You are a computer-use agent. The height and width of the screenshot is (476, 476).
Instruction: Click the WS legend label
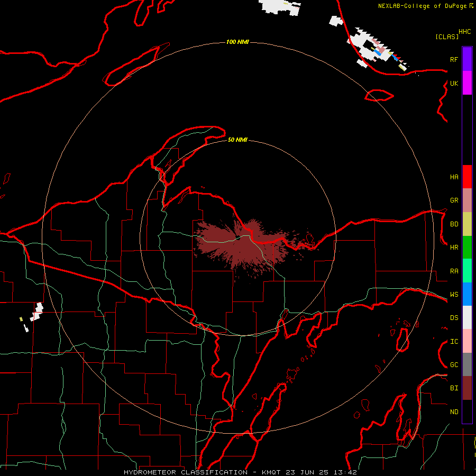(x=454, y=295)
